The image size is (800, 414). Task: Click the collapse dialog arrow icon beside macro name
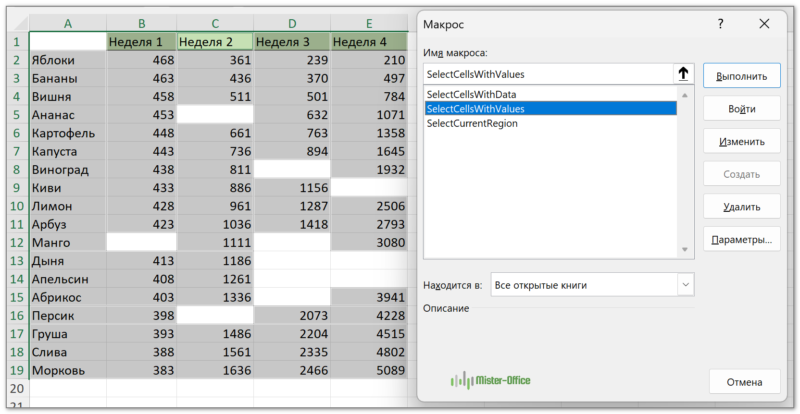[x=683, y=74]
